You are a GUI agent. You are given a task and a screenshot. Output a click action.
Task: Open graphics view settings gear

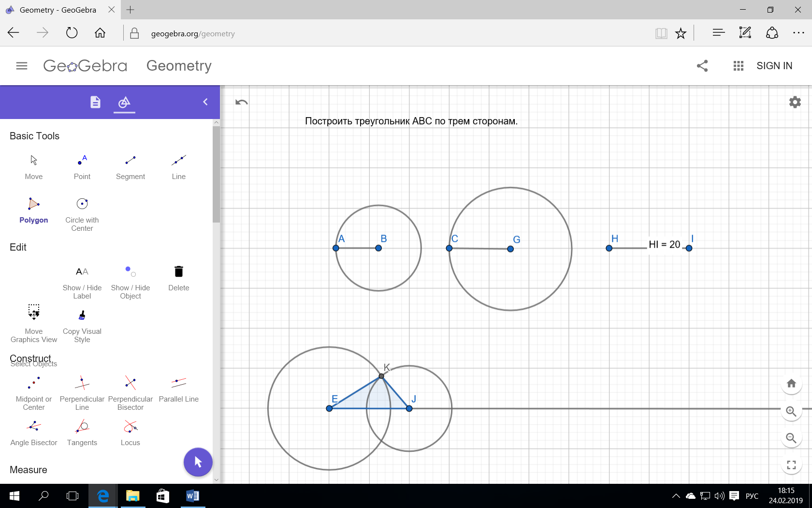795,102
